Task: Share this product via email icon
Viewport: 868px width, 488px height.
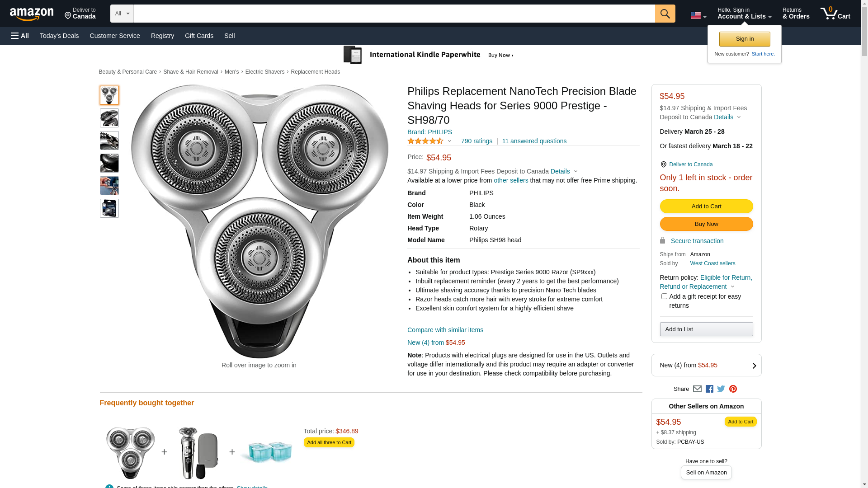Action: point(697,389)
